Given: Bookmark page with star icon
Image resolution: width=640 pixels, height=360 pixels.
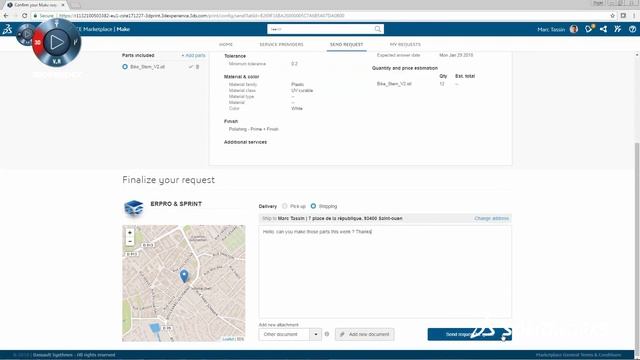Looking at the screenshot, I should click(612, 16).
